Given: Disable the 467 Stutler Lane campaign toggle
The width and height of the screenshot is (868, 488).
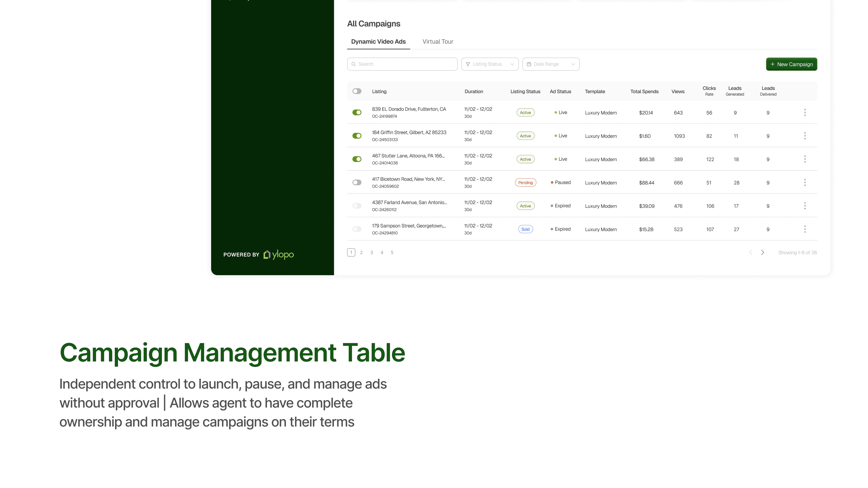Looking at the screenshot, I should 357,159.
